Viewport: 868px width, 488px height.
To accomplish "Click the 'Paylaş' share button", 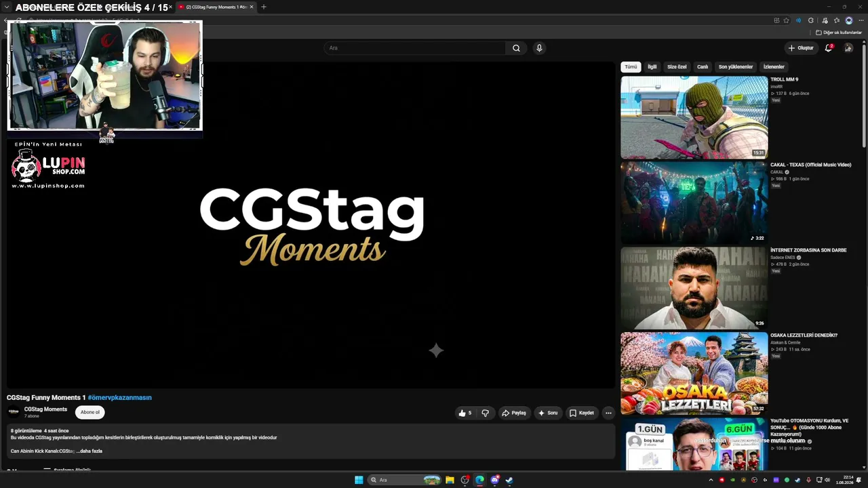I will tap(514, 413).
